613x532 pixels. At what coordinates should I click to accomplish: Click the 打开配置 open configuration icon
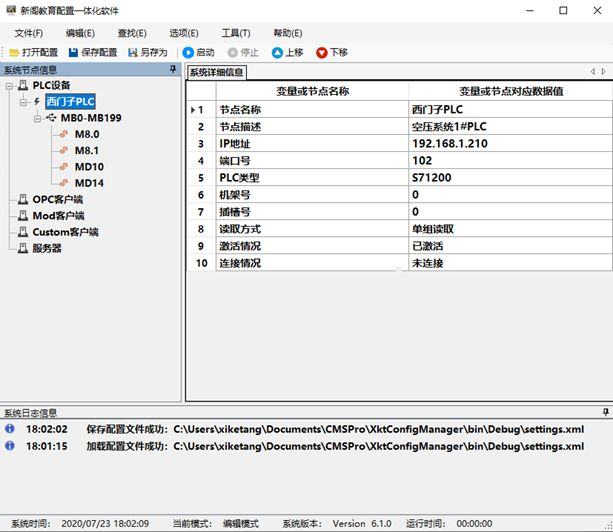pyautogui.click(x=14, y=52)
